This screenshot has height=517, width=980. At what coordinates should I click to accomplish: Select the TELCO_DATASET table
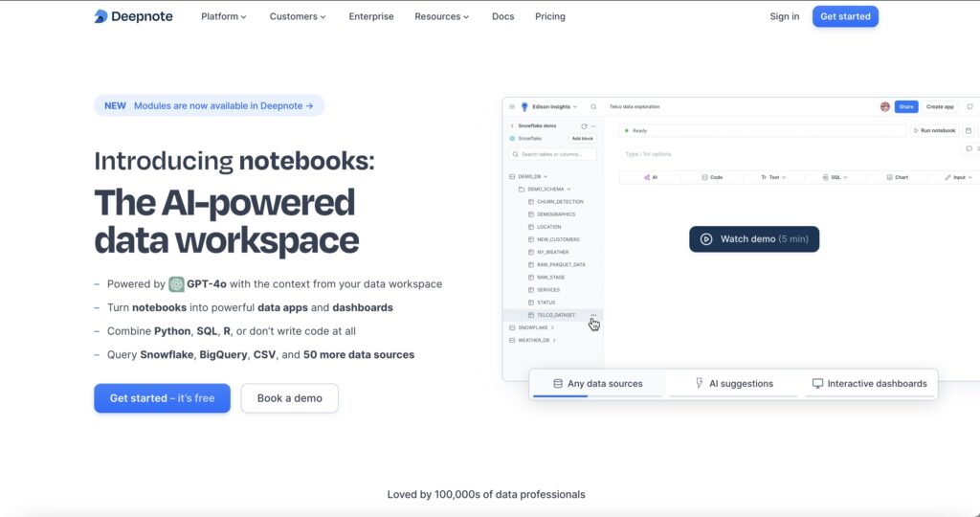click(x=552, y=315)
